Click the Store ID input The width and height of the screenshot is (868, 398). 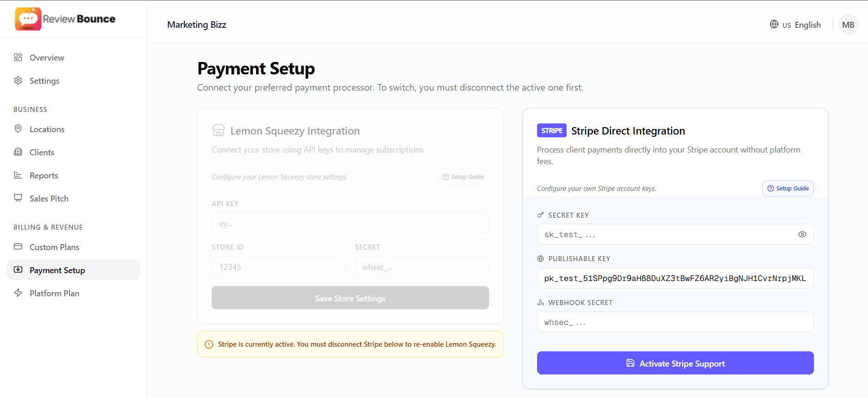pos(279,267)
